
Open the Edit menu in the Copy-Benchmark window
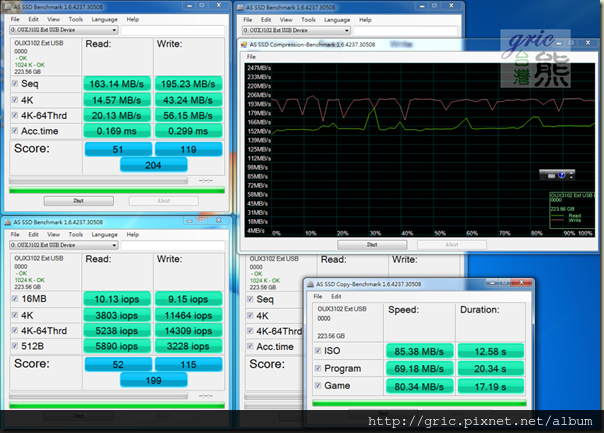click(336, 296)
